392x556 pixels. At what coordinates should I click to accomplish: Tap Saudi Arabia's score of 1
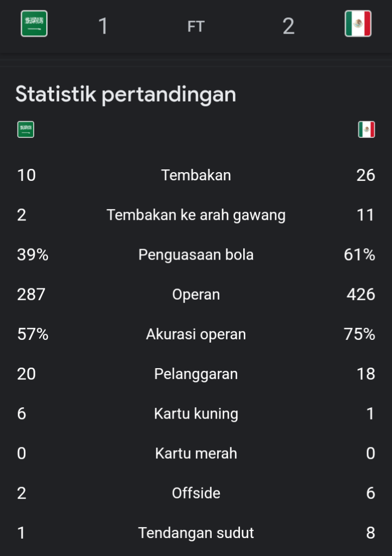tap(103, 26)
